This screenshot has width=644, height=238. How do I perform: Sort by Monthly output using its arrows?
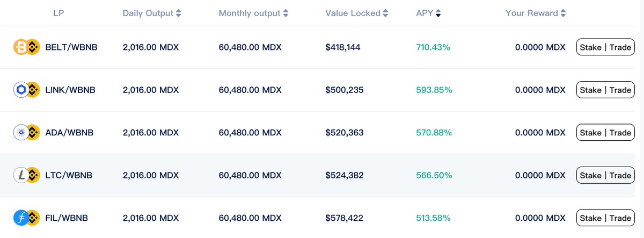(x=286, y=13)
